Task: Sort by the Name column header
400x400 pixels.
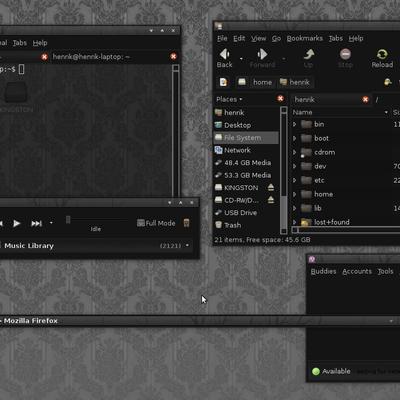Action: [340, 112]
